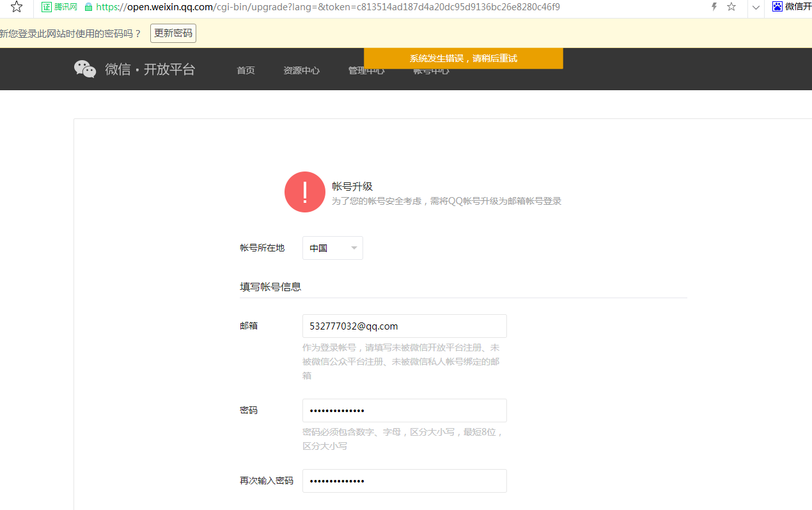Click the green padlock security icon

pyautogui.click(x=88, y=7)
